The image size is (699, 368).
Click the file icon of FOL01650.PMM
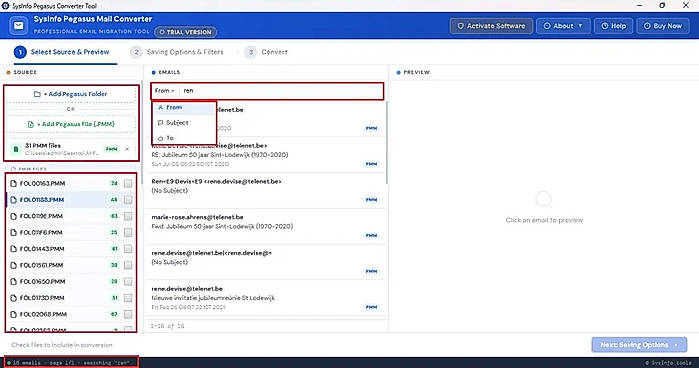coord(13,281)
